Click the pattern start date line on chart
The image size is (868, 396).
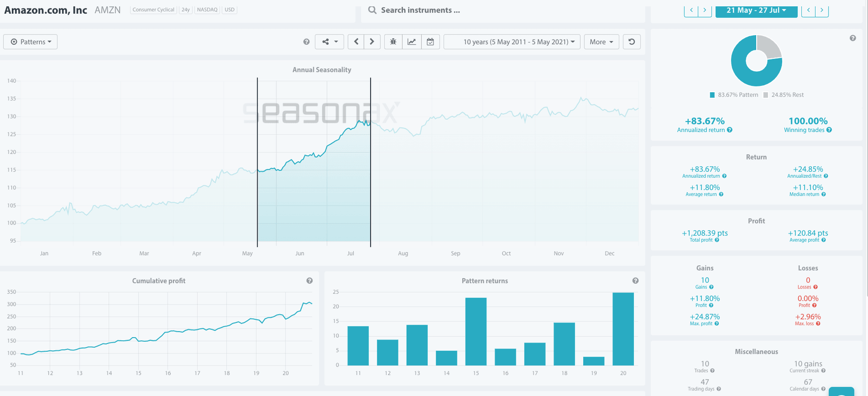[257, 164]
